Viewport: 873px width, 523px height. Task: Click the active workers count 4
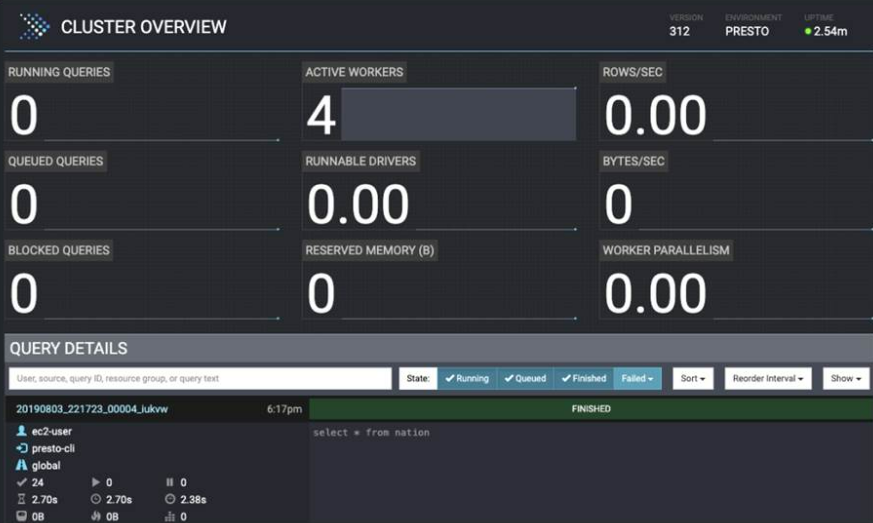(x=321, y=115)
